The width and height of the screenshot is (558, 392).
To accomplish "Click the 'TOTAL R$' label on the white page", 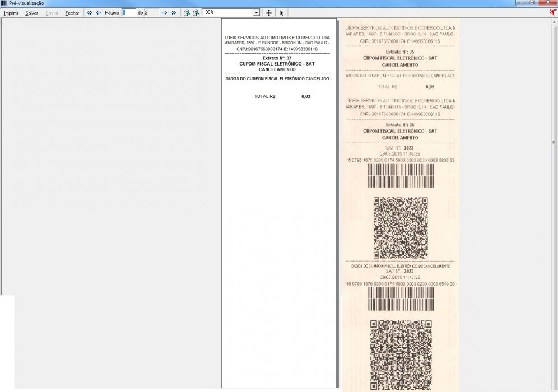I will pyautogui.click(x=264, y=96).
